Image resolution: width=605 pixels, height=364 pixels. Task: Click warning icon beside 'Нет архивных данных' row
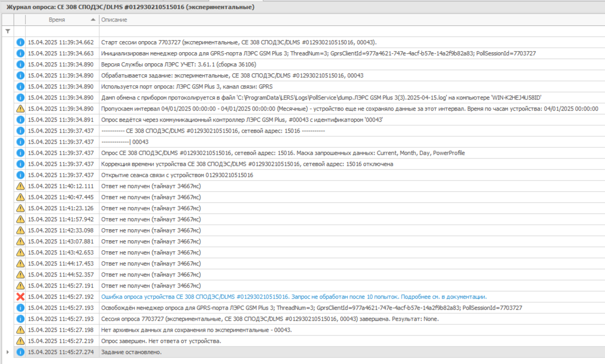point(20,330)
